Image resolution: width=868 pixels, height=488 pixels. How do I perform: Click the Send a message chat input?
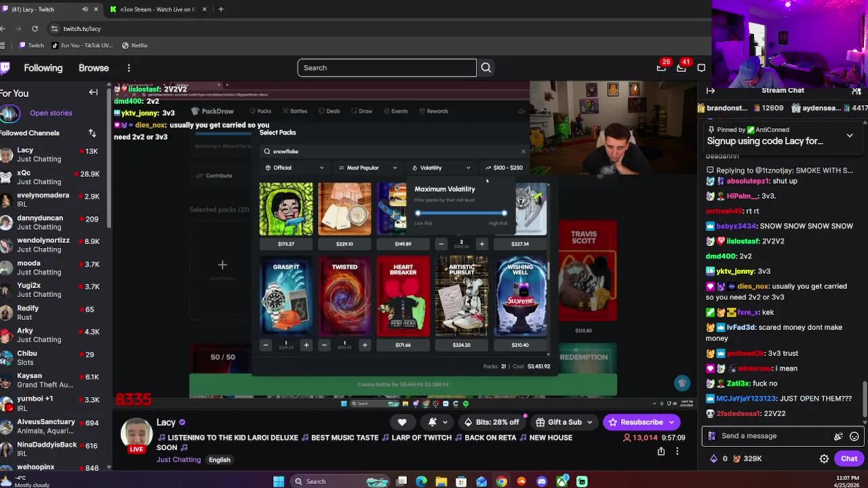click(773, 436)
